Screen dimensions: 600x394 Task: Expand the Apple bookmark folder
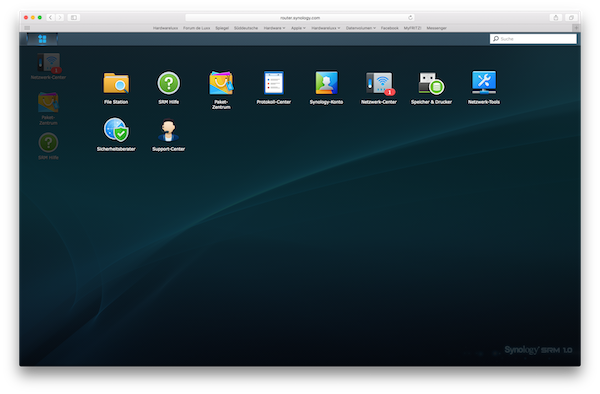[x=298, y=28]
